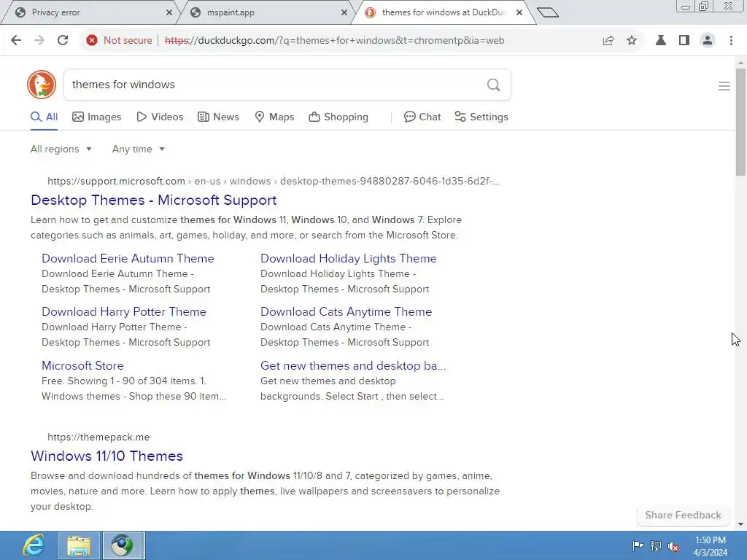Click the support.microsoft.com result URL
Screen dimensions: 747x560
pos(274,181)
